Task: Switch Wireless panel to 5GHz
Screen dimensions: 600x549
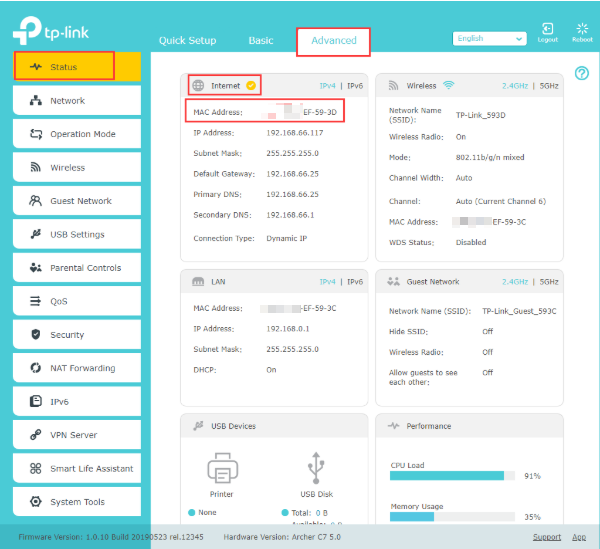Action: coord(549,86)
